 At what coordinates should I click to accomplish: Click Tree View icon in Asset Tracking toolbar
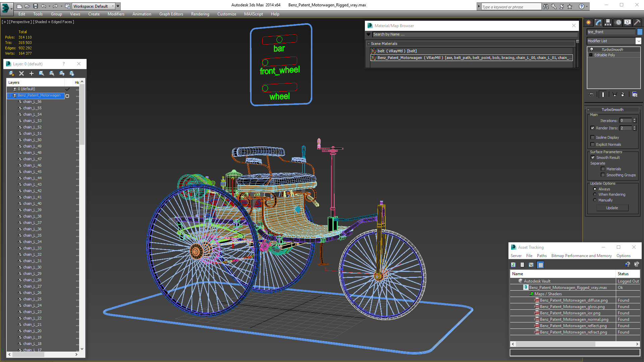(531, 265)
